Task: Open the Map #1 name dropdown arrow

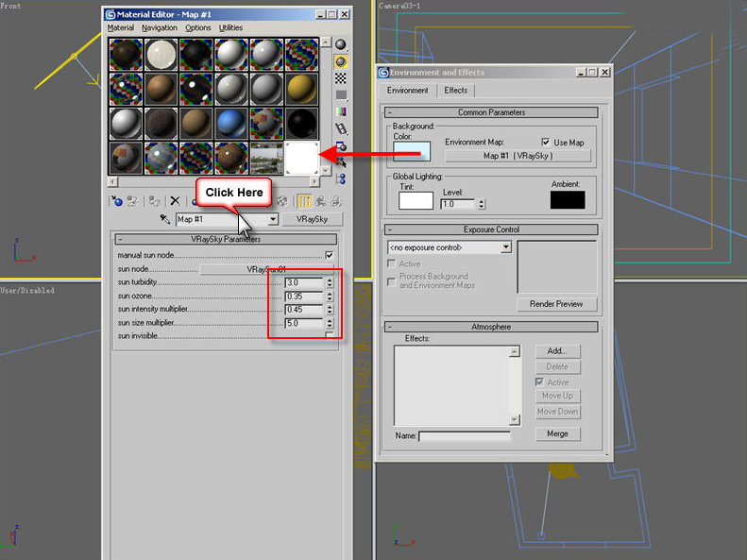Action: coord(273,219)
